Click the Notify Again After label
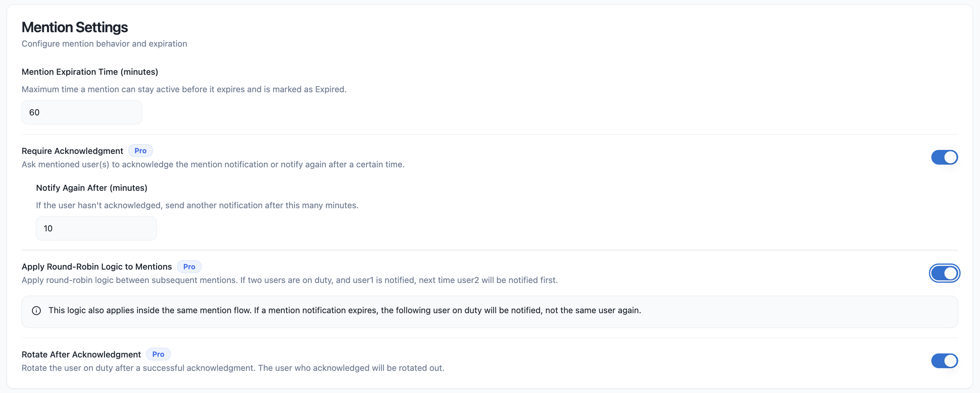The image size is (980, 393). click(91, 188)
